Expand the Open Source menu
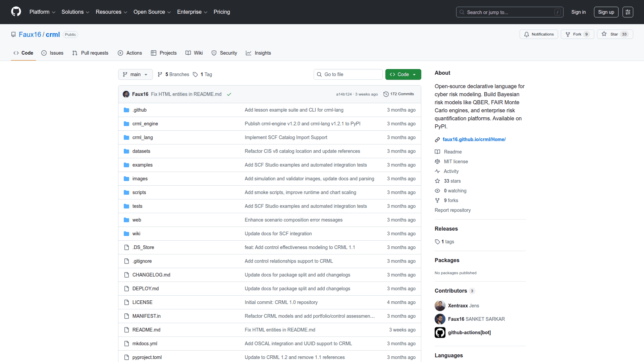Screen dimensions: 644x362 [152, 12]
